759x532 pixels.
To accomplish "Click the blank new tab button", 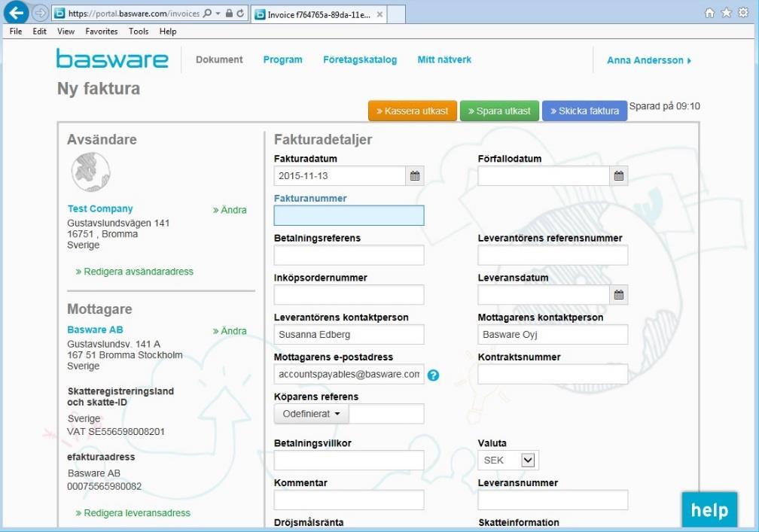I will click(x=396, y=14).
